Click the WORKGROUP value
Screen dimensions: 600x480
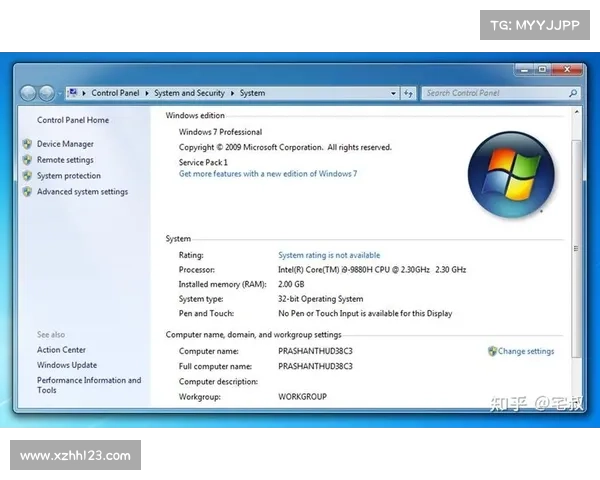pos(303,397)
